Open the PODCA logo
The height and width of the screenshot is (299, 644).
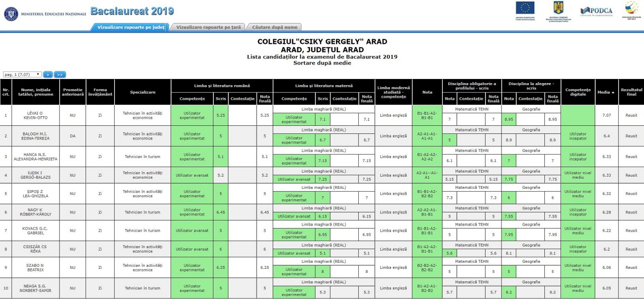click(x=597, y=11)
